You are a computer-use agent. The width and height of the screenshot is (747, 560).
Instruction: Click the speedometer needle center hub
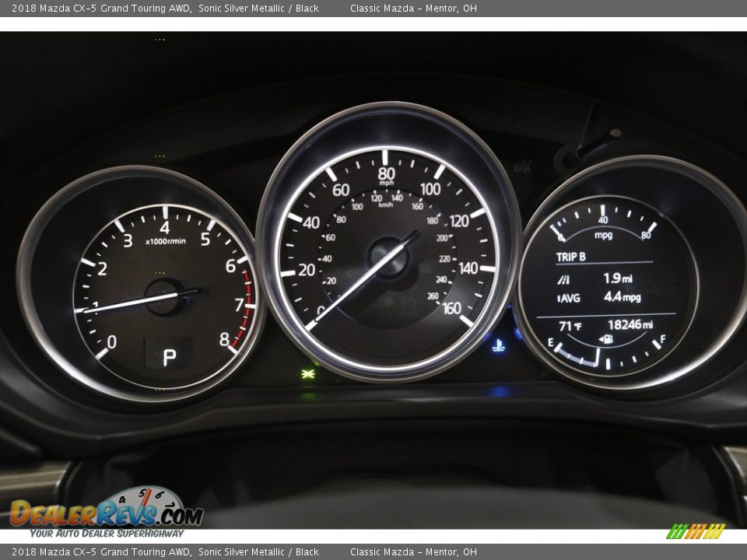click(x=388, y=257)
